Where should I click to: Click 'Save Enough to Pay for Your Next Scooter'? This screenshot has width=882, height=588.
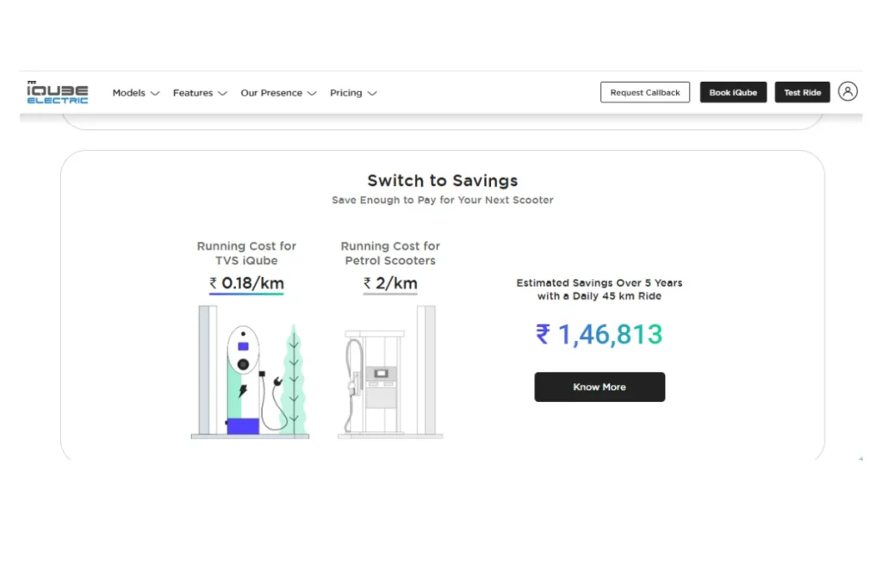pyautogui.click(x=442, y=200)
